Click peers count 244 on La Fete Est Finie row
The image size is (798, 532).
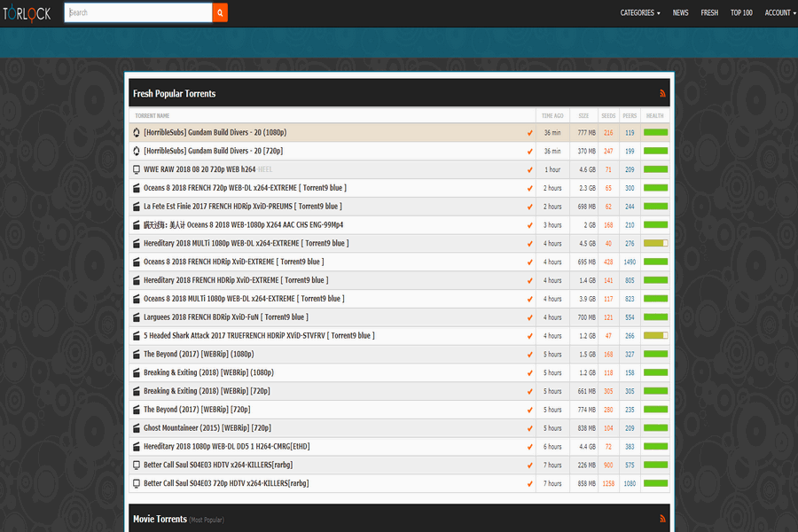tap(630, 207)
